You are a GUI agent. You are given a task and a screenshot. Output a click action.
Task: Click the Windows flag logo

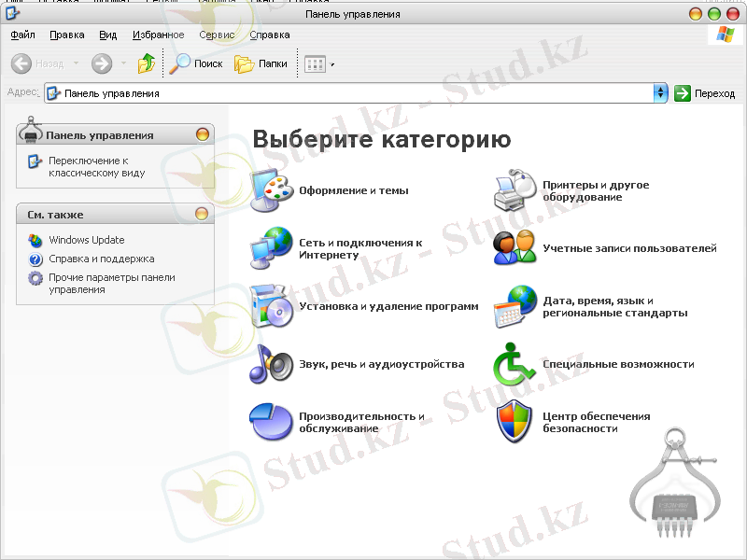tap(726, 35)
